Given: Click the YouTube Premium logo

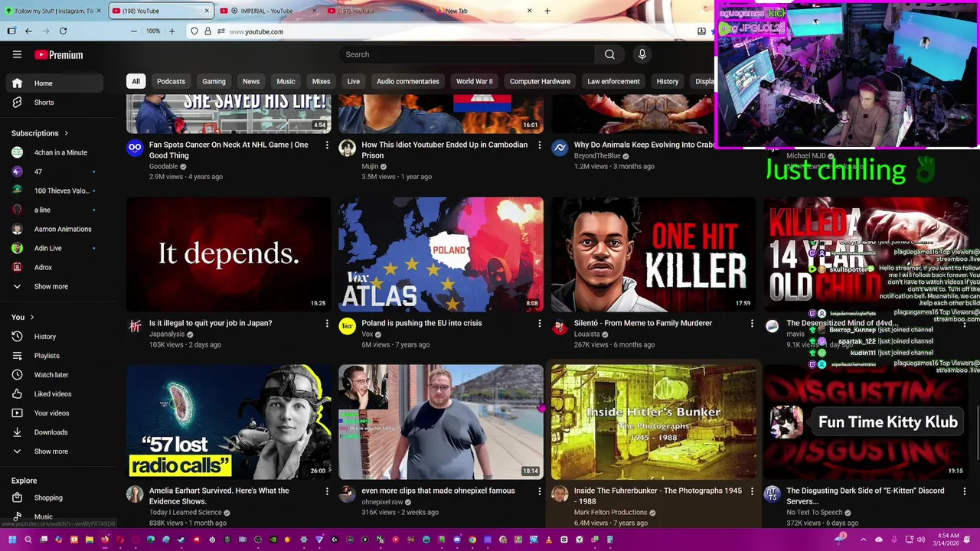Looking at the screenshot, I should pos(58,54).
